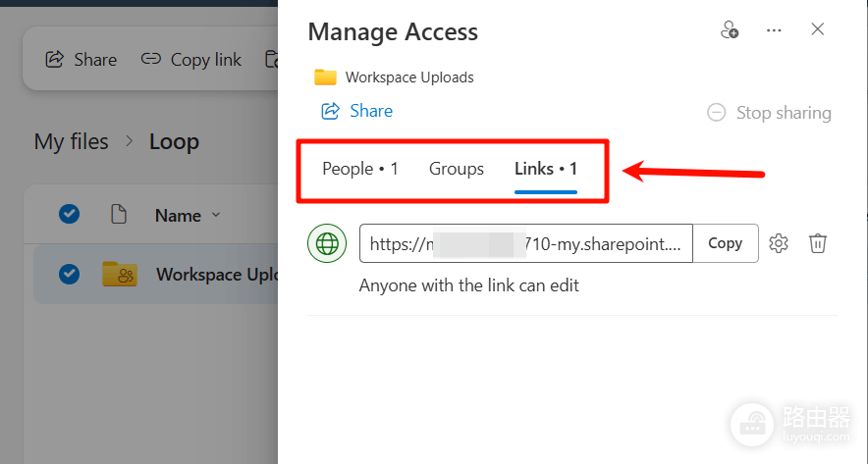Viewport: 868px width, 464px height.
Task: Toggle the select all items checkbox
Action: pos(69,214)
